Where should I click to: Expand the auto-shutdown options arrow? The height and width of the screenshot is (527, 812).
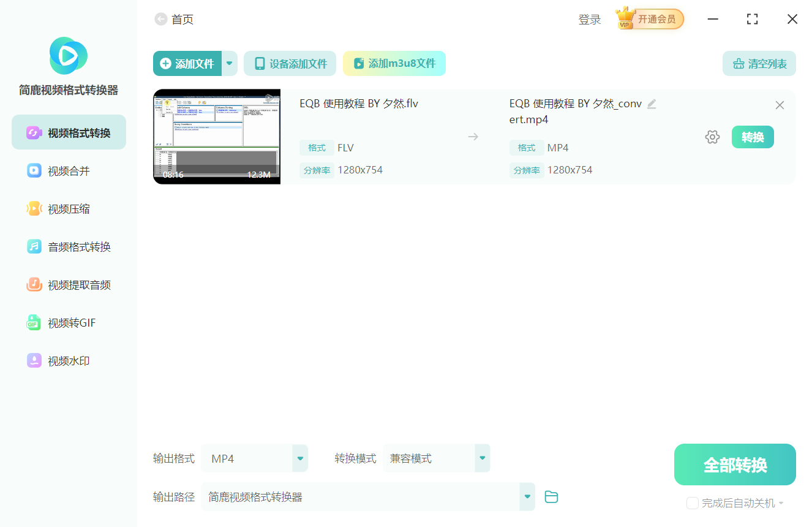coord(781,503)
